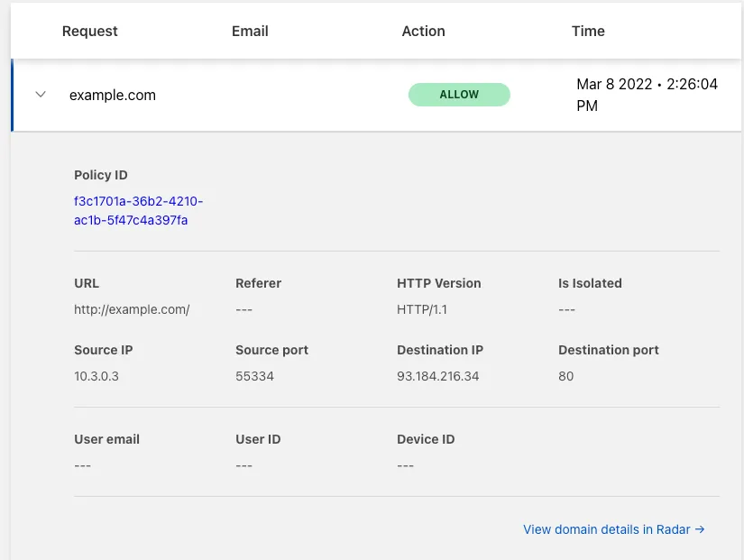The width and height of the screenshot is (744, 560).
Task: Click the Destination port value 80
Action: 565,376
